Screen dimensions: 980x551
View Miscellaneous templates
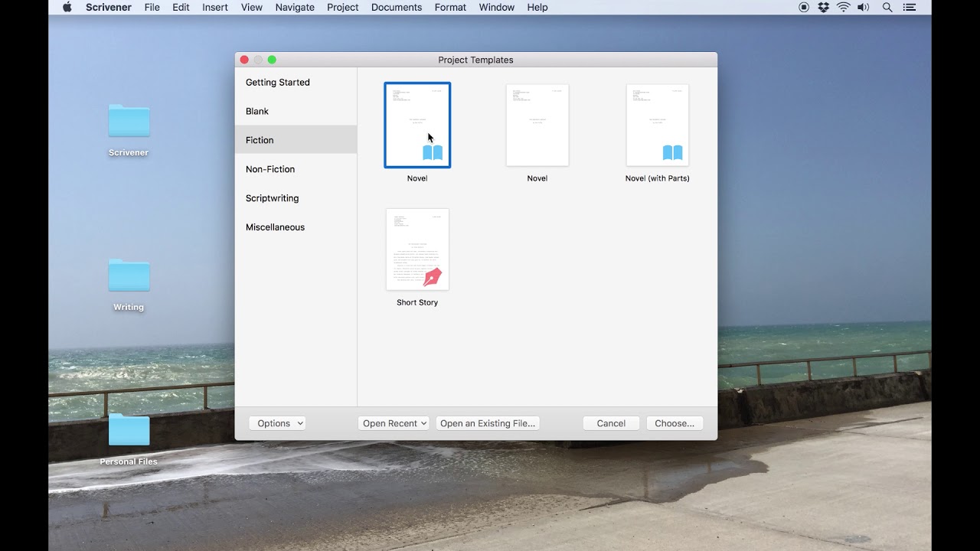coord(296,227)
